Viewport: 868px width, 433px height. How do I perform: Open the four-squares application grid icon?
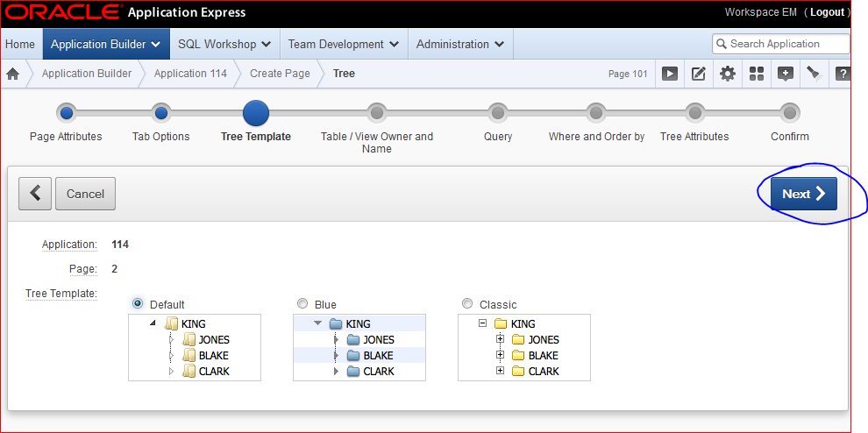[756, 74]
